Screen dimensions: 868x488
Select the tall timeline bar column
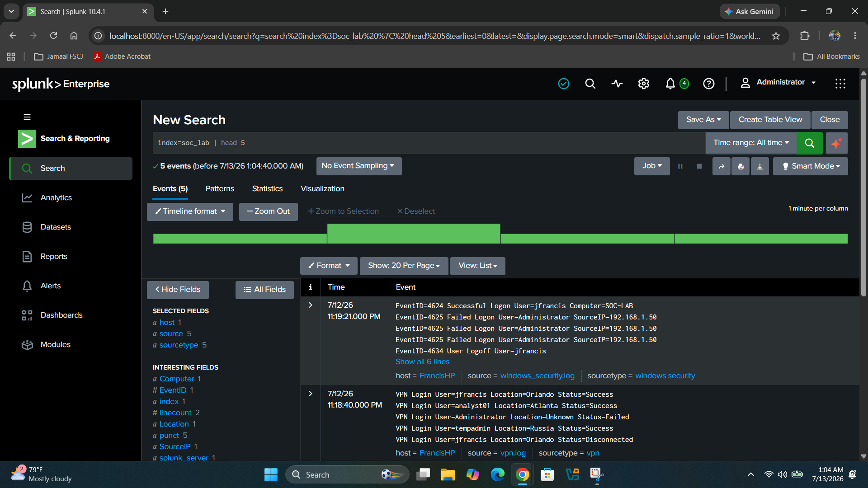[x=414, y=234]
